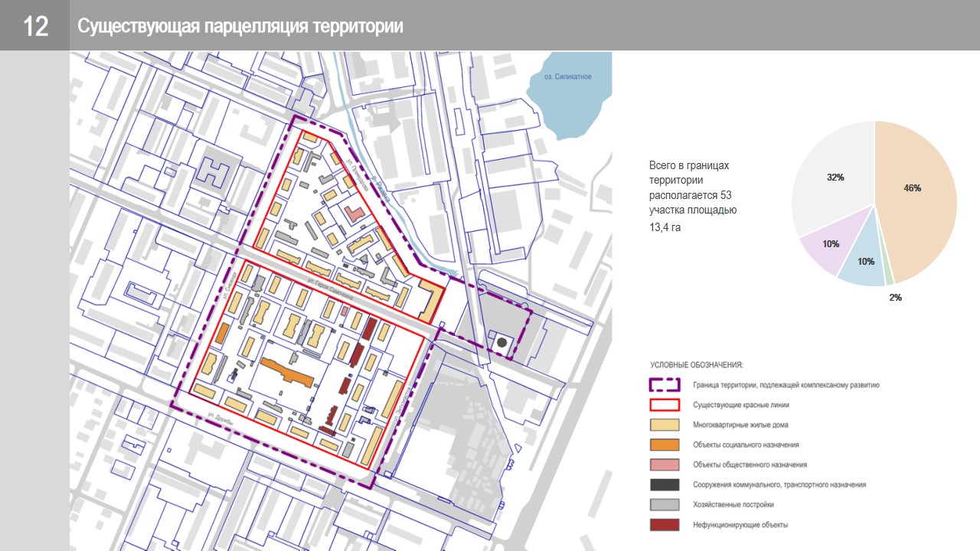980x551 pixels.
Task: Click the light blue 10% pie slice
Action: tap(865, 264)
